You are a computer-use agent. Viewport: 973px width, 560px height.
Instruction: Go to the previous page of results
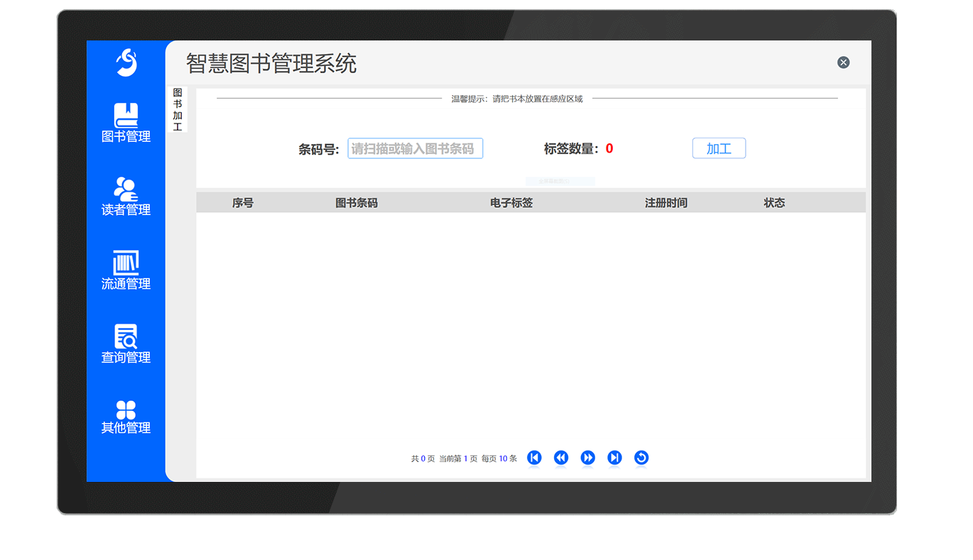(x=561, y=458)
